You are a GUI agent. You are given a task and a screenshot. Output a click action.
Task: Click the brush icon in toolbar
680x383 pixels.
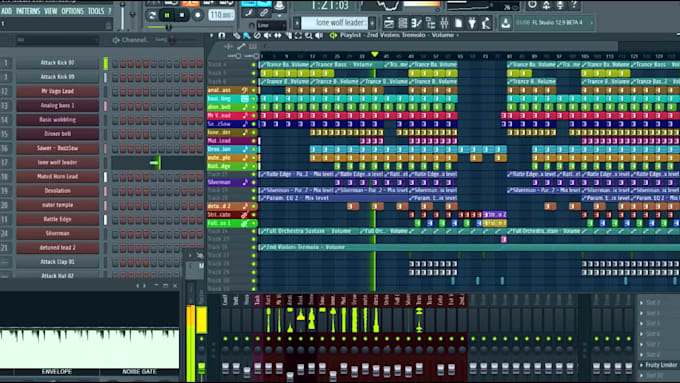pyautogui.click(x=248, y=13)
